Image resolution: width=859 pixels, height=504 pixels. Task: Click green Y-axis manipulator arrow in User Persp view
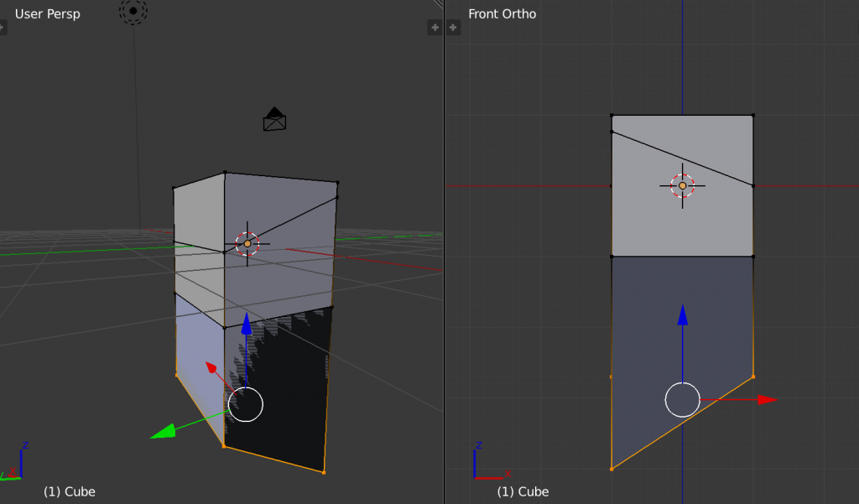click(x=164, y=431)
